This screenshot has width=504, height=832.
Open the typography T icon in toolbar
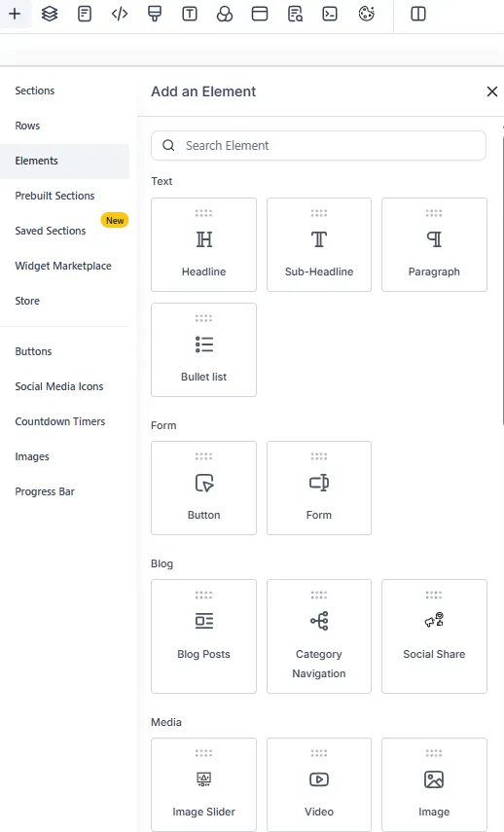[x=190, y=14]
